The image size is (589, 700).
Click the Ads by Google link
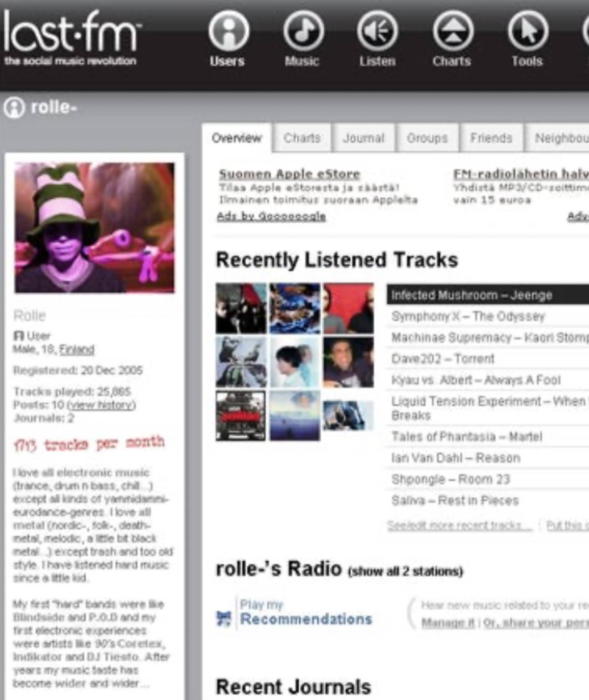pyautogui.click(x=271, y=216)
